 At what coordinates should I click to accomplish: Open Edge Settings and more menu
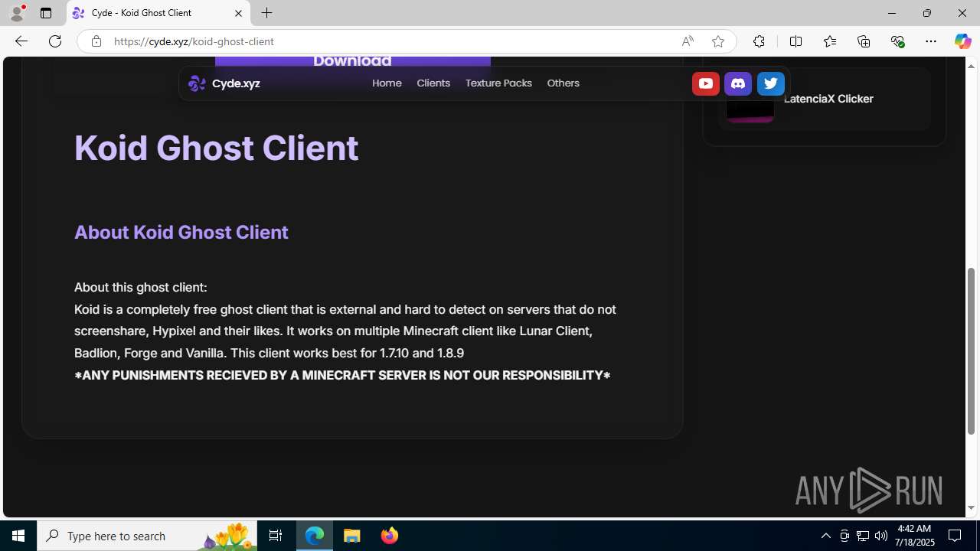point(931,41)
